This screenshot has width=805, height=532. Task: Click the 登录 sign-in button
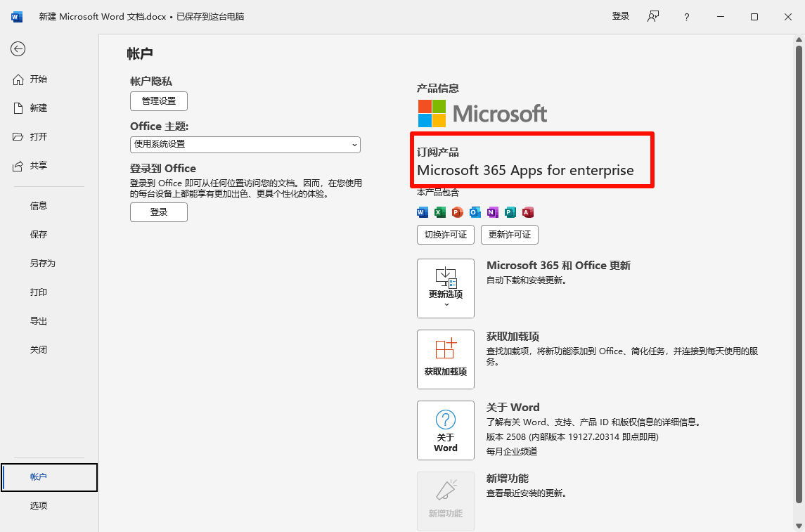158,212
